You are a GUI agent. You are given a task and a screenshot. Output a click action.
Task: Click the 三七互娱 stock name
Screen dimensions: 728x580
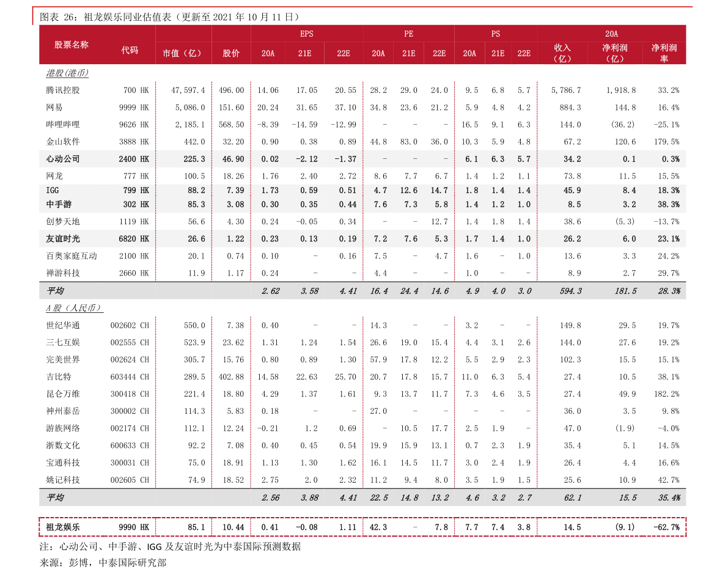(63, 343)
